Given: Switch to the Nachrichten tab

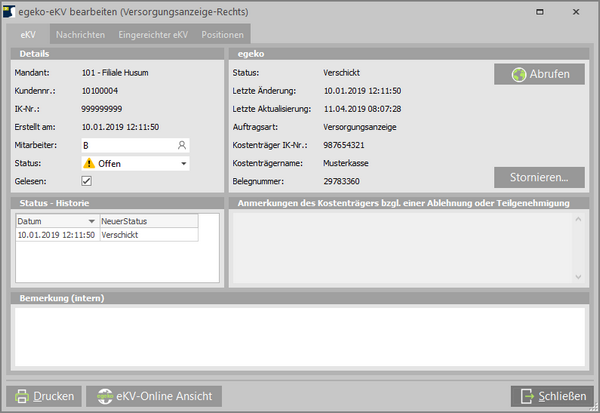Looking at the screenshot, I should (80, 35).
